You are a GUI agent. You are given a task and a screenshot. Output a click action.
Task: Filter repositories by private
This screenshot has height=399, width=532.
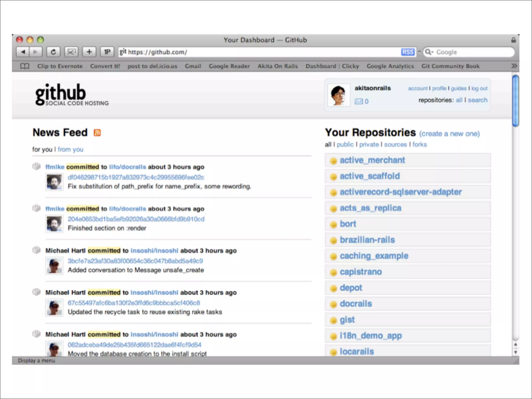(369, 144)
